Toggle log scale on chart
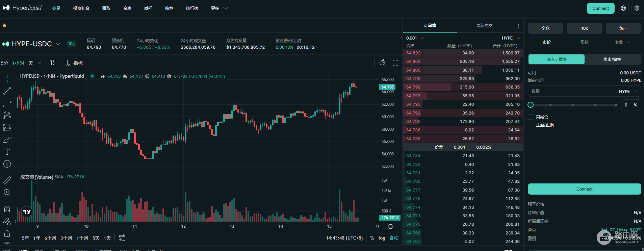The width and height of the screenshot is (644, 251). click(382, 238)
